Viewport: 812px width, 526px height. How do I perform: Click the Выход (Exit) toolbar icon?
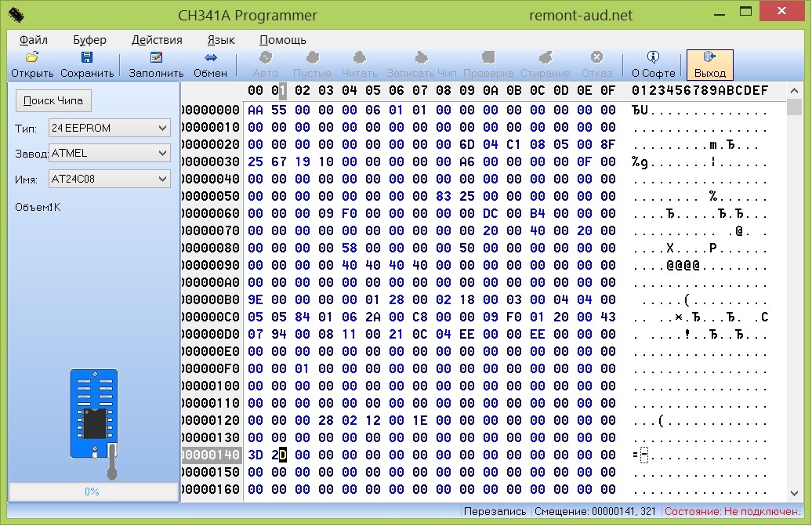click(x=710, y=58)
